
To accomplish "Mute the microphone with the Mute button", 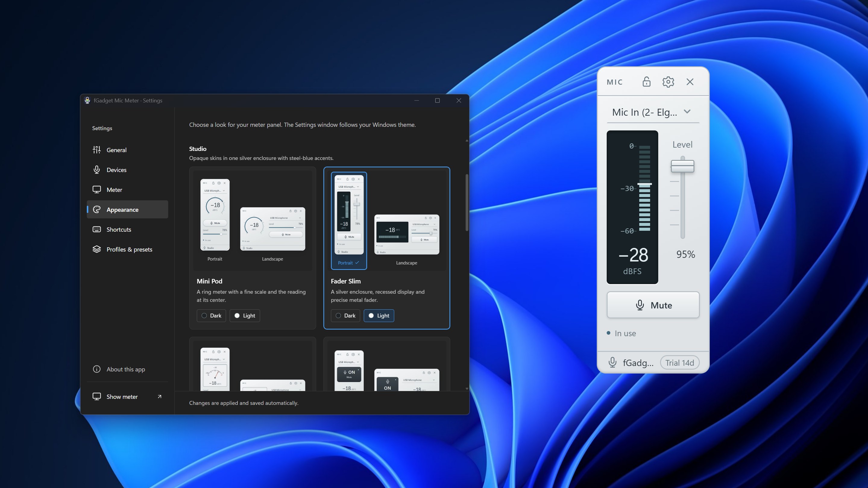I will (x=653, y=305).
